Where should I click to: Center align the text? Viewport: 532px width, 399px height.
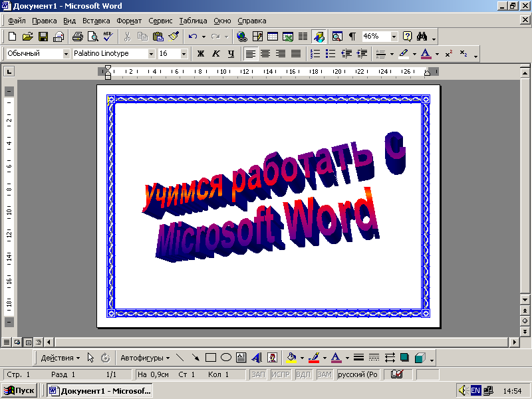coord(265,54)
